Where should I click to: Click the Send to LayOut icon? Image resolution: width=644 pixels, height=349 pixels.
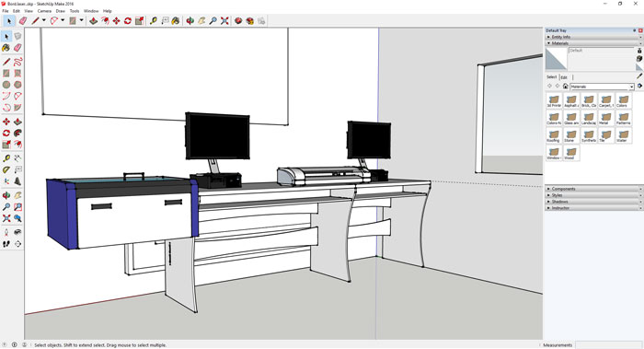point(261,20)
